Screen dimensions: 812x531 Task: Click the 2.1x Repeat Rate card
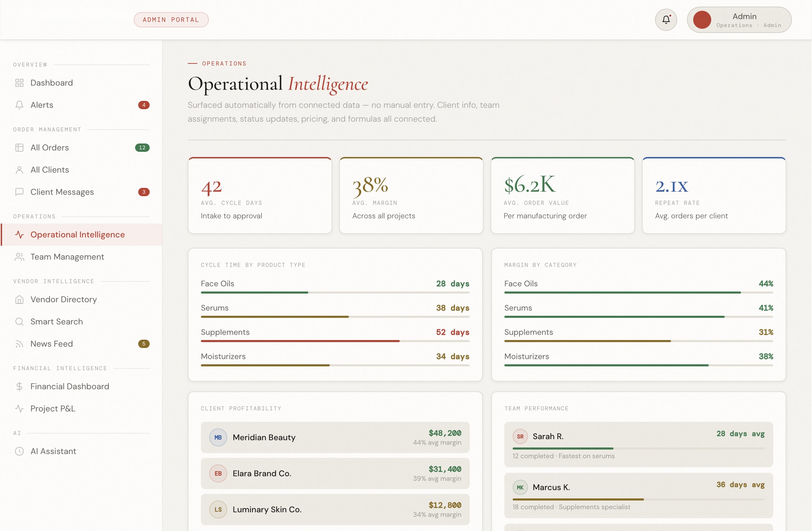[x=714, y=195]
